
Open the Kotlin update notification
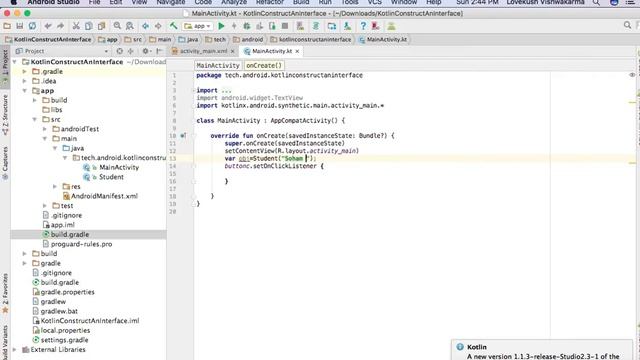pos(543,351)
